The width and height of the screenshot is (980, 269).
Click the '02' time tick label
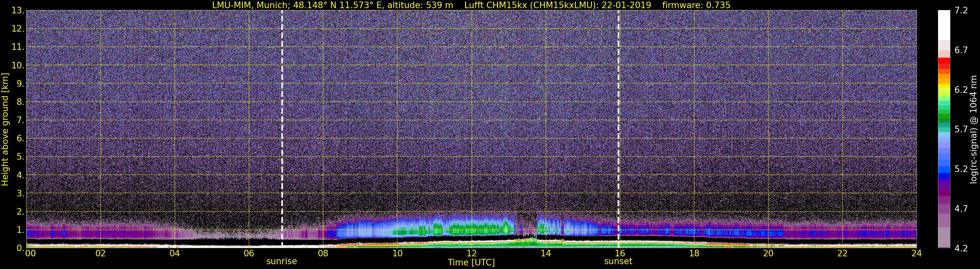(x=101, y=253)
